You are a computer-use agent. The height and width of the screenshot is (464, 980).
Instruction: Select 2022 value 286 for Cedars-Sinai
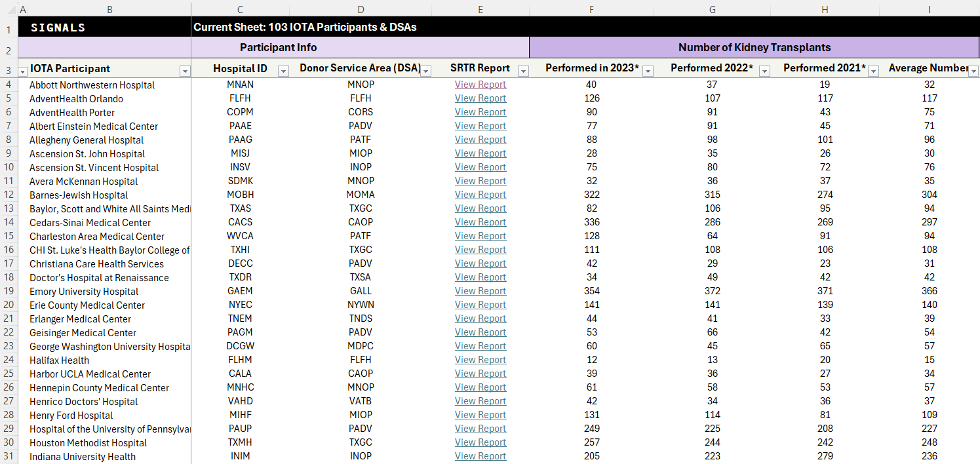(x=713, y=222)
